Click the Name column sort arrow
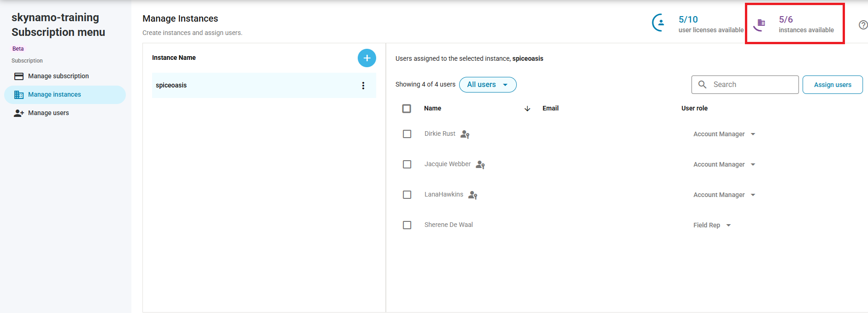The image size is (868, 313). click(527, 109)
